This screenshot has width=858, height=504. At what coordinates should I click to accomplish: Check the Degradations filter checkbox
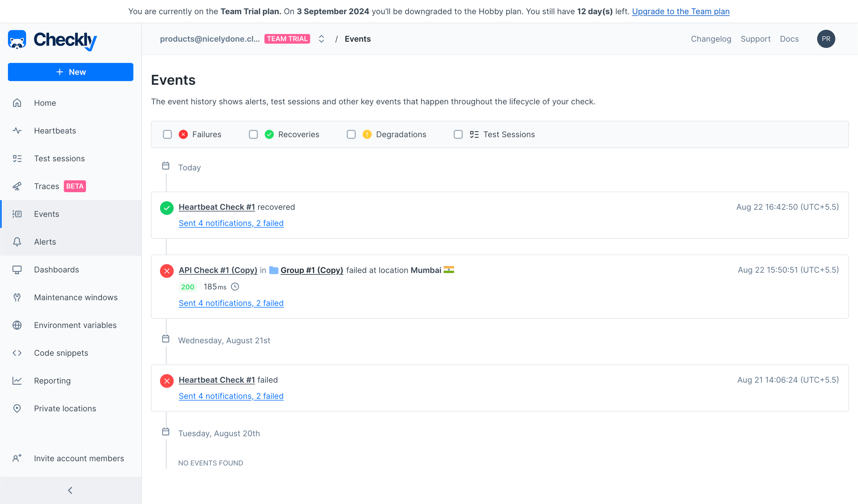click(351, 135)
